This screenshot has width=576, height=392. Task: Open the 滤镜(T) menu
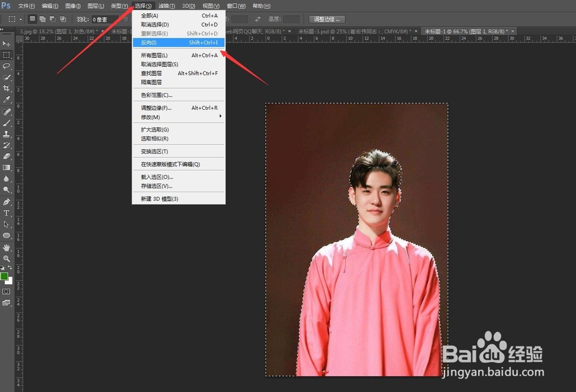pos(166,6)
